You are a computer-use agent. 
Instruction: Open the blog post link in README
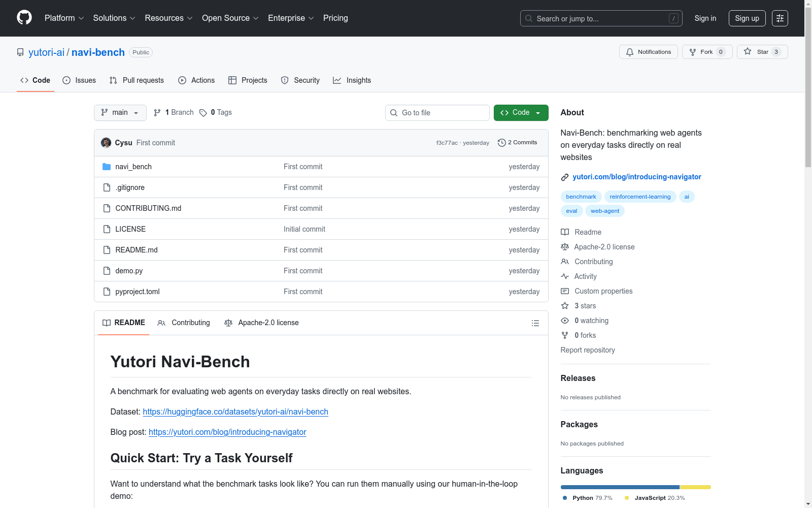pyautogui.click(x=227, y=432)
